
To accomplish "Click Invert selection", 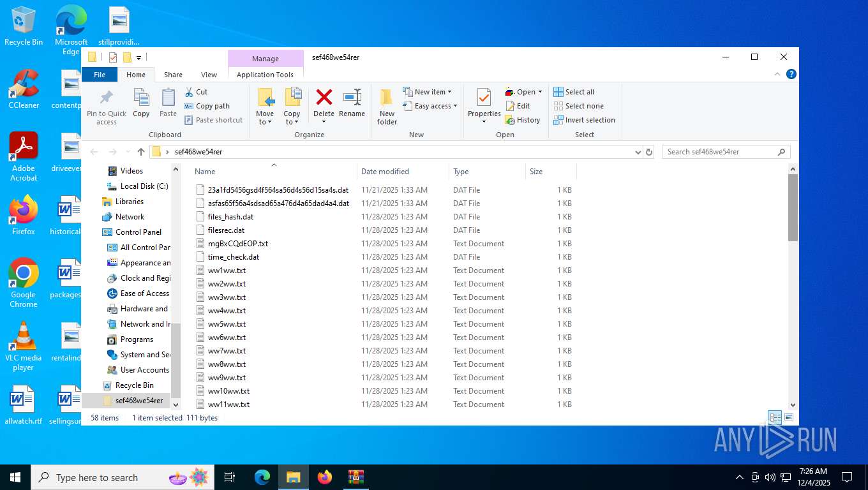I will 584,120.
